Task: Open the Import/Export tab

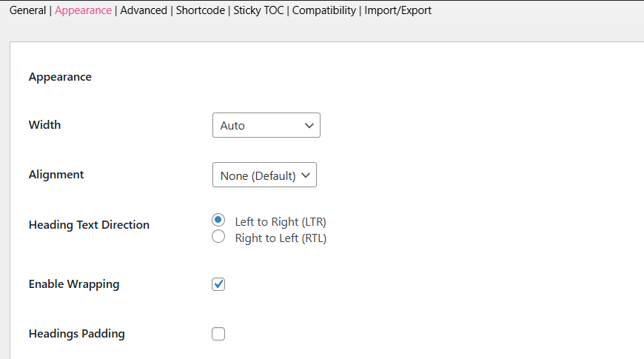Action: (x=398, y=10)
